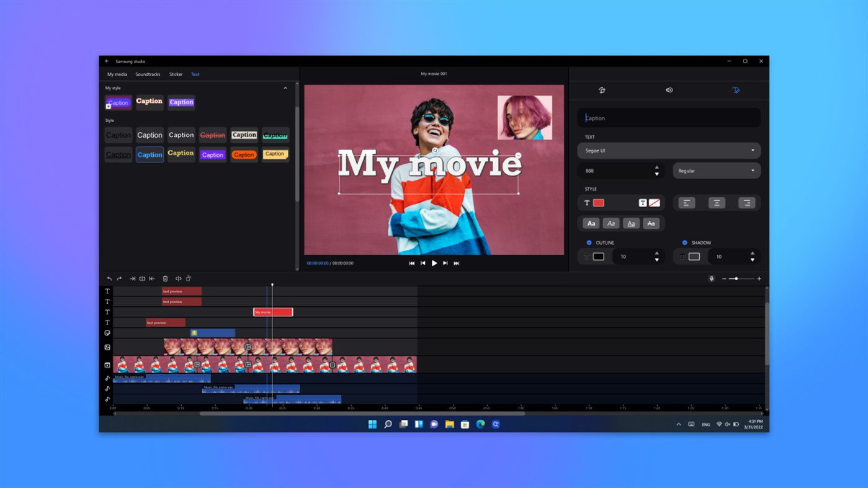
Task: Center-align the text
Action: point(717,203)
